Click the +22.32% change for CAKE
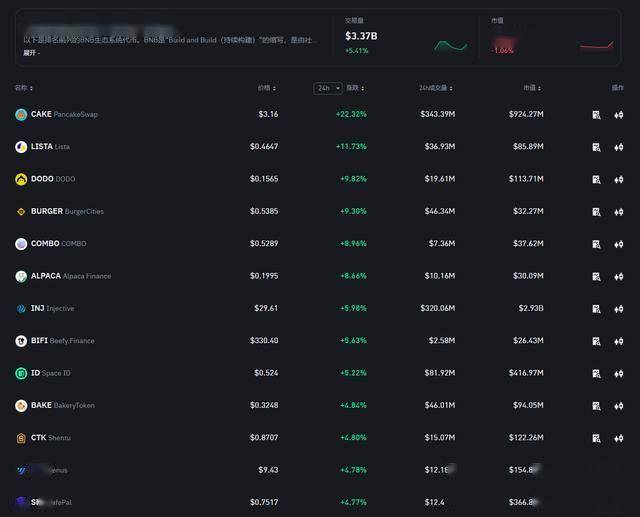This screenshot has height=517, width=640. pyautogui.click(x=351, y=114)
